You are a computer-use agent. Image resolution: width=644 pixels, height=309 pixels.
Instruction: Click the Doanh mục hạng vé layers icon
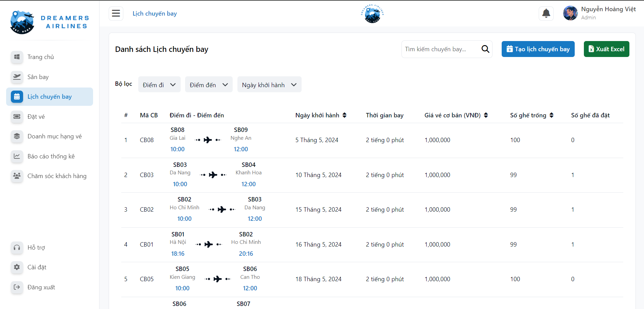[17, 136]
